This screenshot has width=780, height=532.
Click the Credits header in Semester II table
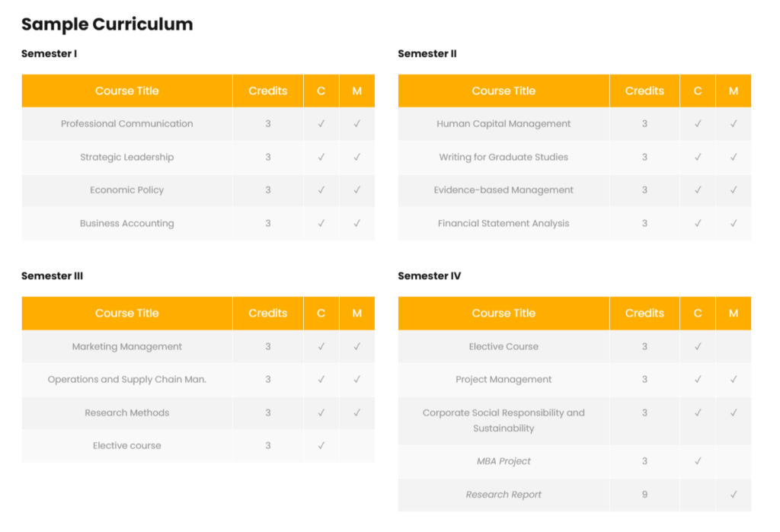(644, 91)
